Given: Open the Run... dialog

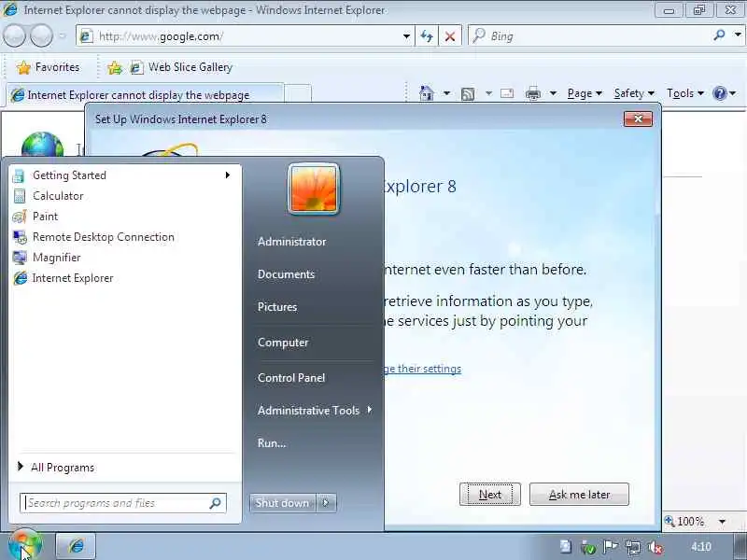Looking at the screenshot, I should (272, 442).
